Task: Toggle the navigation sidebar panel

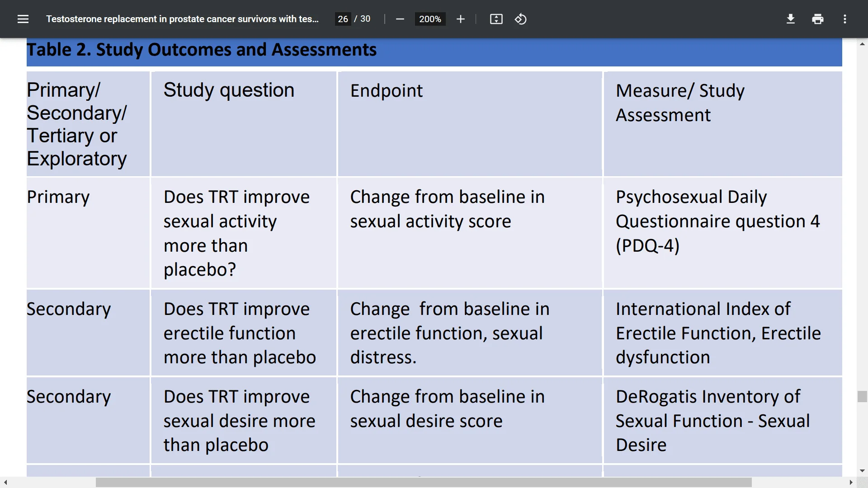Action: [22, 19]
